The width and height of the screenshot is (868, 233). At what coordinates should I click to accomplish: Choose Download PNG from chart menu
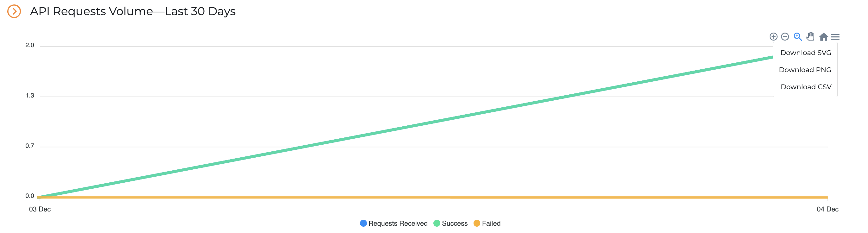[x=805, y=70]
